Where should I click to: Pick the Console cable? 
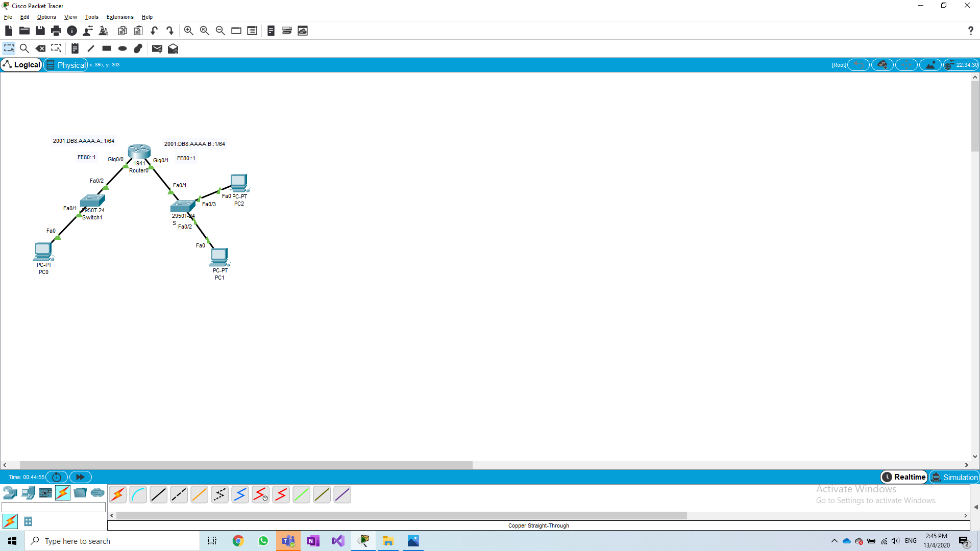(138, 495)
